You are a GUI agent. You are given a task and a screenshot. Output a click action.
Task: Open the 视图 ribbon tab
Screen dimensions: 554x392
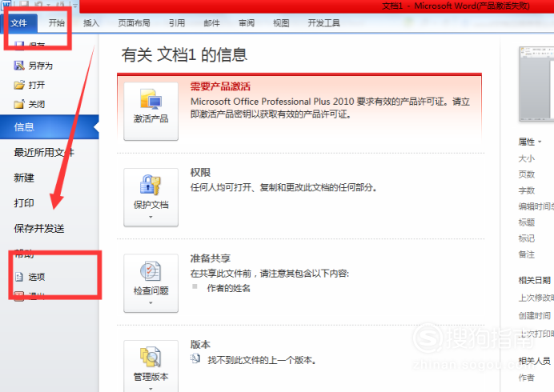click(x=281, y=23)
